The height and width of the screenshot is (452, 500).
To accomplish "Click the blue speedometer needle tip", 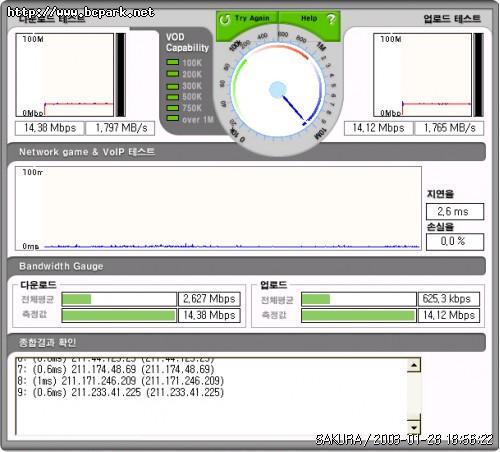I will pyautogui.click(x=304, y=123).
